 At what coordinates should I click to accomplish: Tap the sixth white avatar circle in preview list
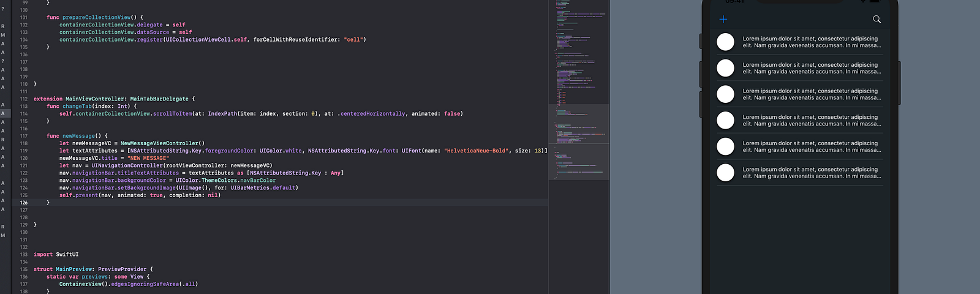coord(725,173)
